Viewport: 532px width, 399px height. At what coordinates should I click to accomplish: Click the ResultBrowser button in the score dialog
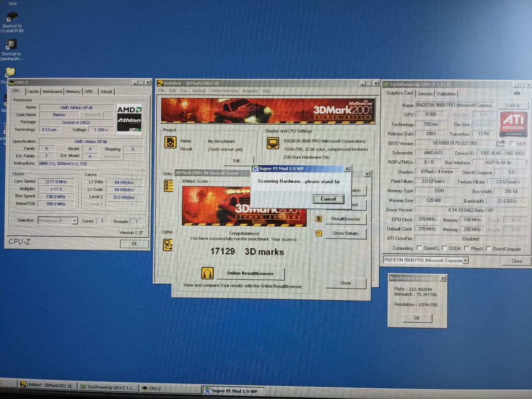345,219
